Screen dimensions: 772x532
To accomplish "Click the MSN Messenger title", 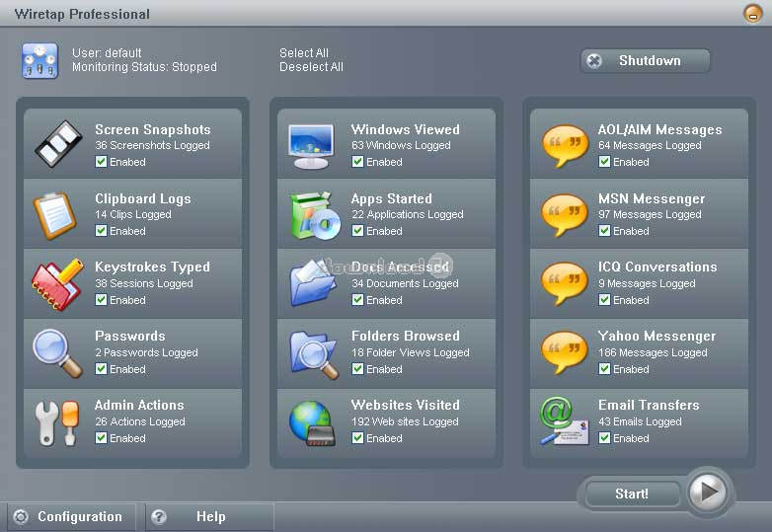I will point(652,198).
